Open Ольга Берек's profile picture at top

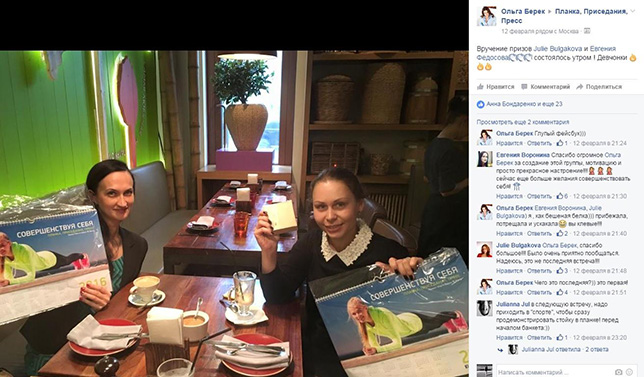tap(487, 16)
